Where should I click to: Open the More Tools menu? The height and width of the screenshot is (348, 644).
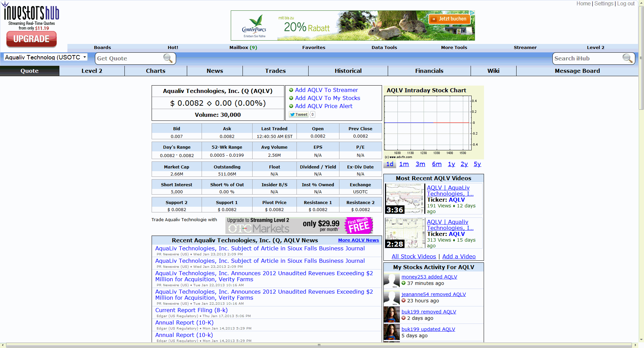tap(454, 48)
